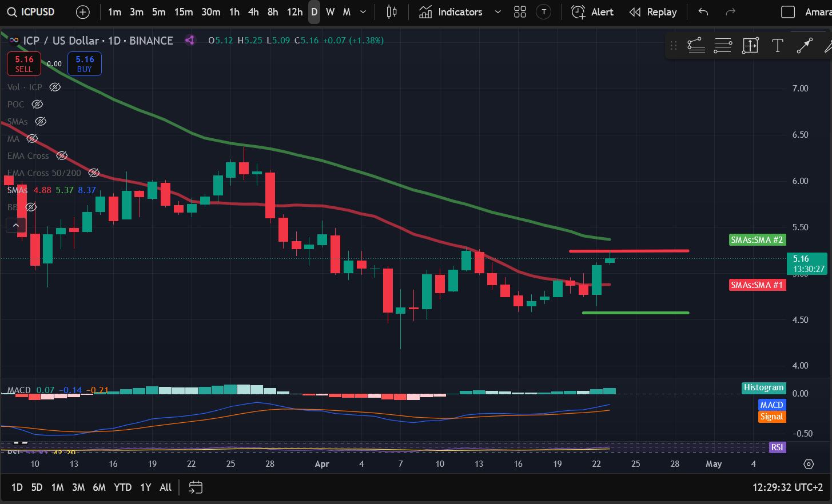Screen dimensions: 832x504
Task: Click the MACD pane Histogram label
Action: [764, 387]
